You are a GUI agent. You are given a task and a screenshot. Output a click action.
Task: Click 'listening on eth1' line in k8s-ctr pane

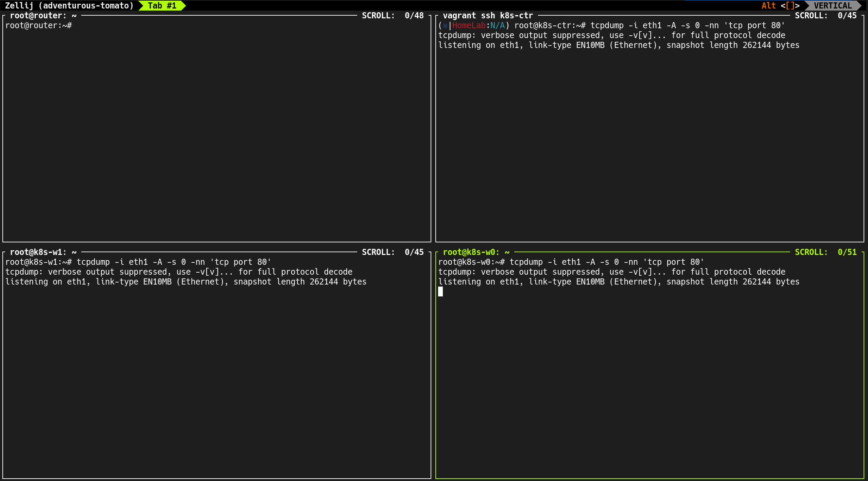619,45
